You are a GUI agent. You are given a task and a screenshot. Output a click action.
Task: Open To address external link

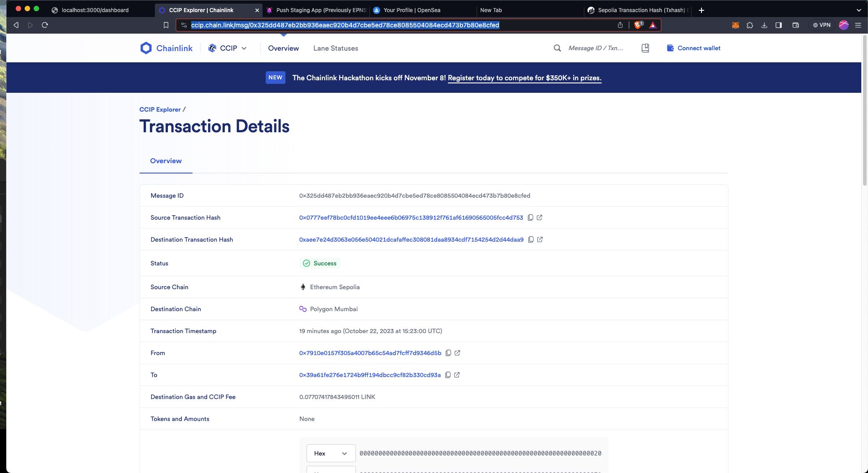(x=457, y=375)
